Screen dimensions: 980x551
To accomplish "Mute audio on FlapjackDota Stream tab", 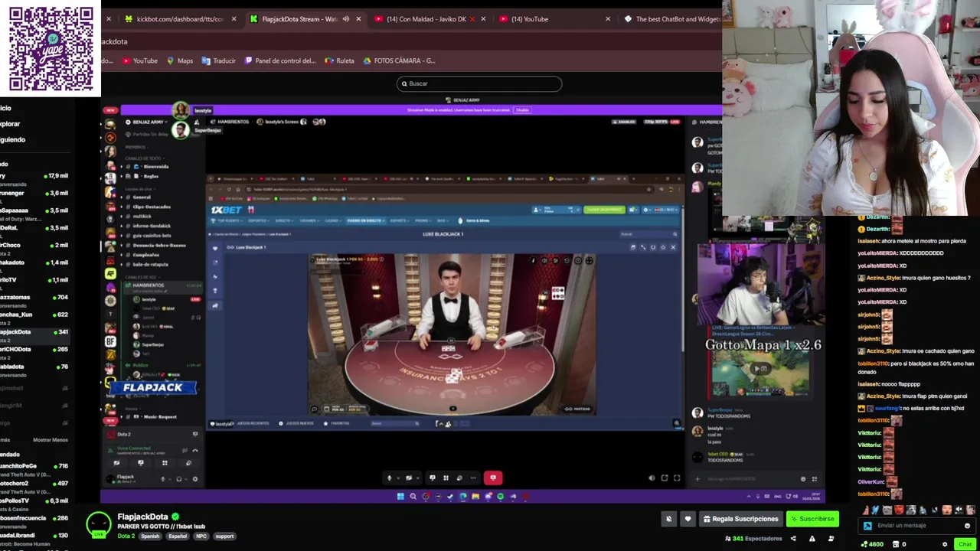I will [x=345, y=19].
